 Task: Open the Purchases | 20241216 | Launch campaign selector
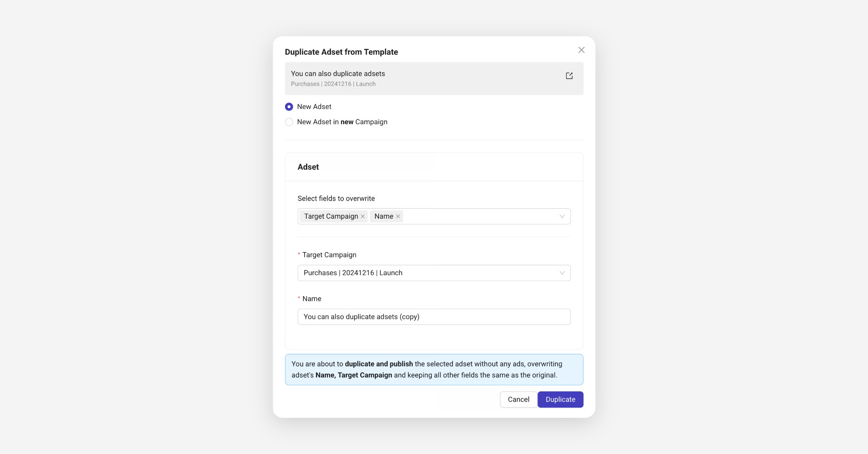(x=427, y=273)
